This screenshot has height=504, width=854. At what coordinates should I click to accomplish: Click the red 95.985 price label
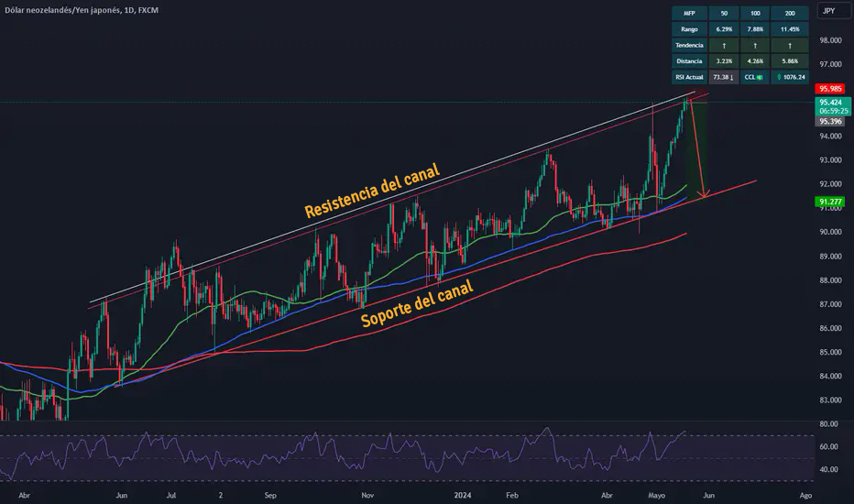pos(831,89)
